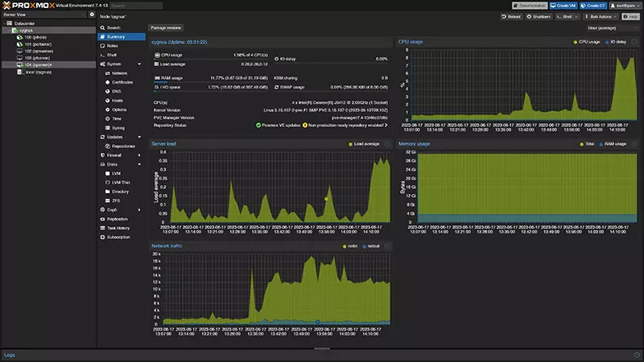Click the RAM usage progress bar
Screen dimensions: 644x362
[211, 82]
